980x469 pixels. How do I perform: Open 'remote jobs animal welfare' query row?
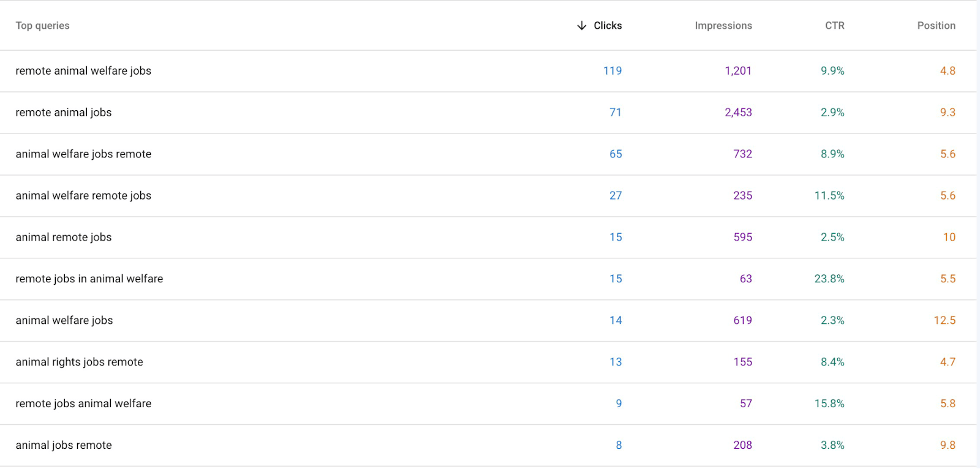(488, 404)
